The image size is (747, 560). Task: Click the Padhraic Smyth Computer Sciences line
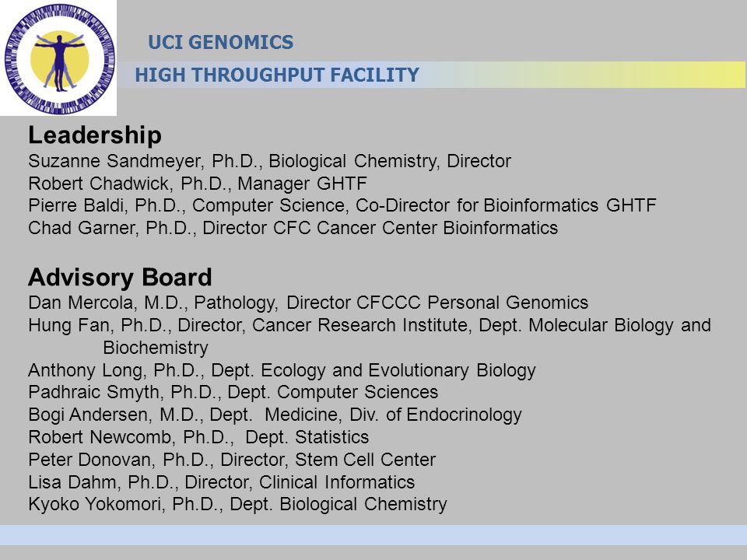point(233,392)
